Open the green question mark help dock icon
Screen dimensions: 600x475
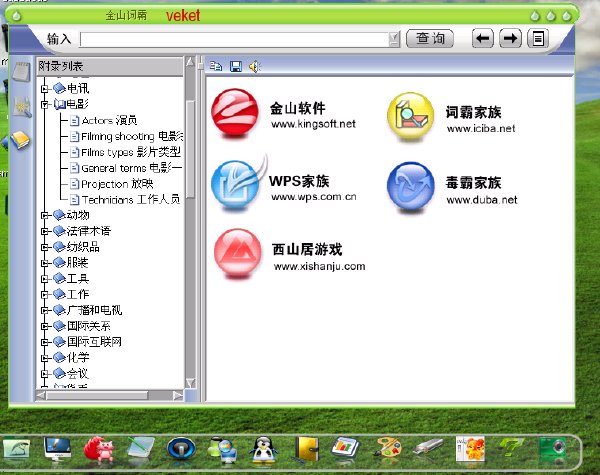coord(511,447)
